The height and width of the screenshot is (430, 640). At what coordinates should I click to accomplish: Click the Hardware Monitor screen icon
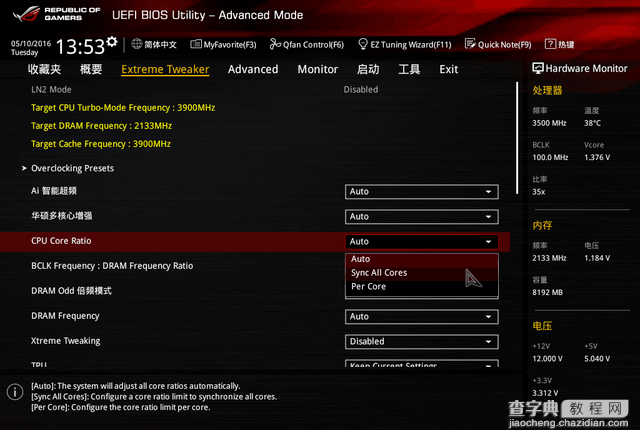(x=538, y=68)
